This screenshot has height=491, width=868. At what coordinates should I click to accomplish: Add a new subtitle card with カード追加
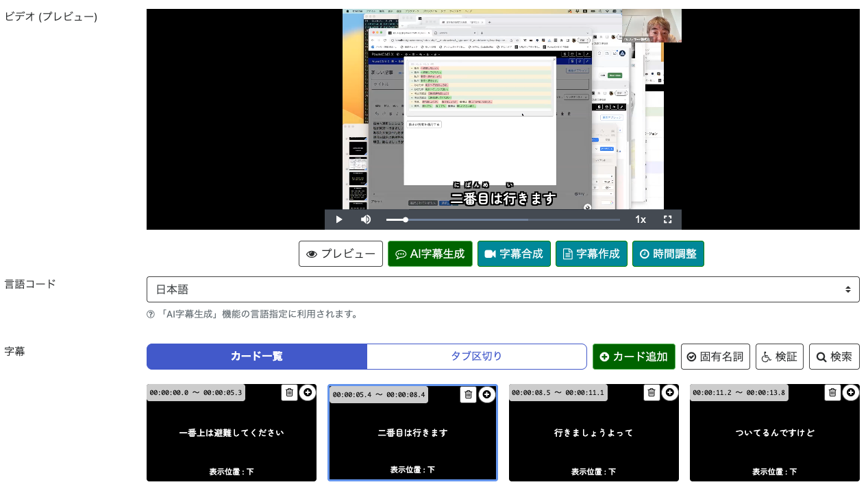coord(634,357)
